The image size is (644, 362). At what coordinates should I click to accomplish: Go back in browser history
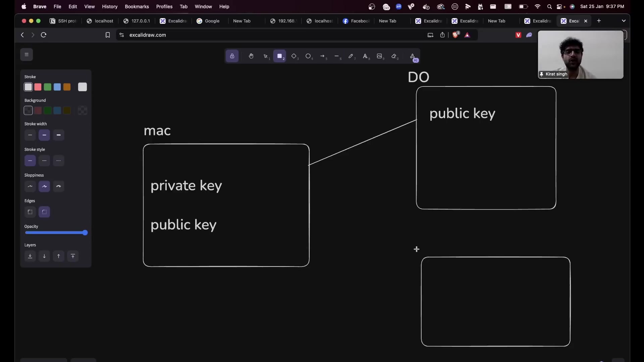pos(22,35)
